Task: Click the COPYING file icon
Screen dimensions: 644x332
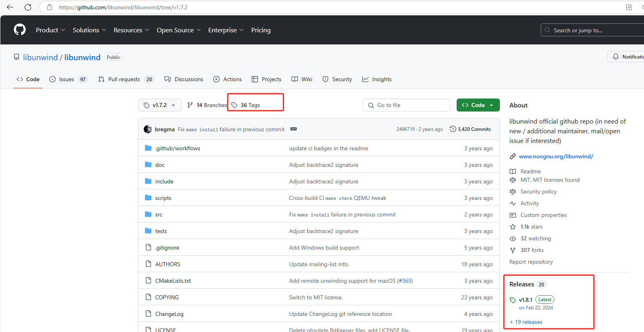Action: 148,297
